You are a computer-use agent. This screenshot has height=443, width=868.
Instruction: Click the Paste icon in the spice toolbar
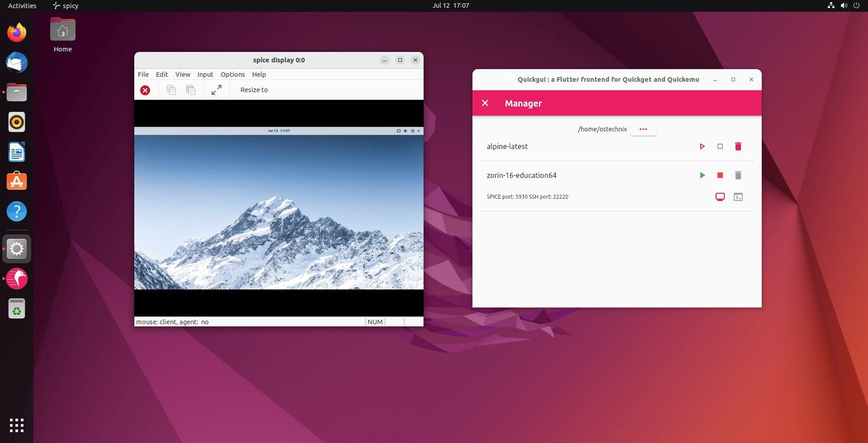pos(190,90)
